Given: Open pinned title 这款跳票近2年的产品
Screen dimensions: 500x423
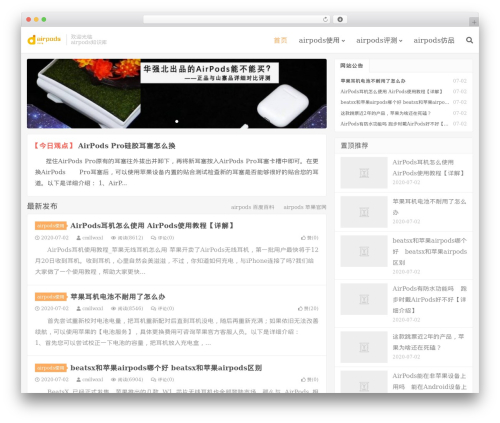Looking at the screenshot, I should (428, 342).
